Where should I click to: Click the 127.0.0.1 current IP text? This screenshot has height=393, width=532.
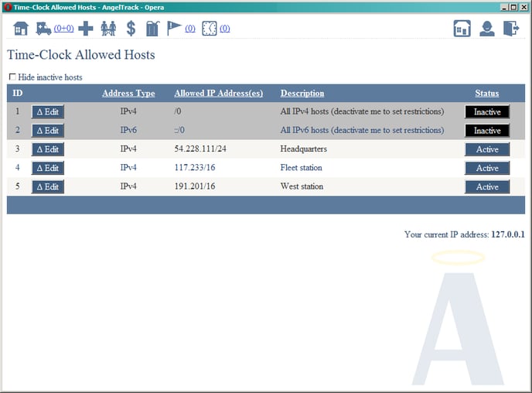[507, 234]
